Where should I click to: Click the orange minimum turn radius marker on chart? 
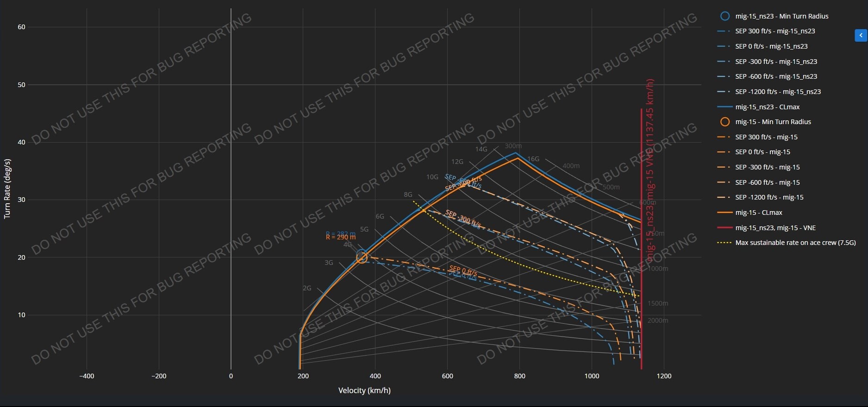point(362,257)
